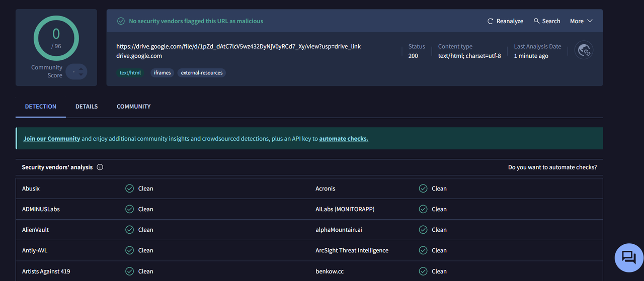This screenshot has height=281, width=644.
Task: Click the AILabs (MONITORAPP) vendor name
Action: (x=345, y=209)
